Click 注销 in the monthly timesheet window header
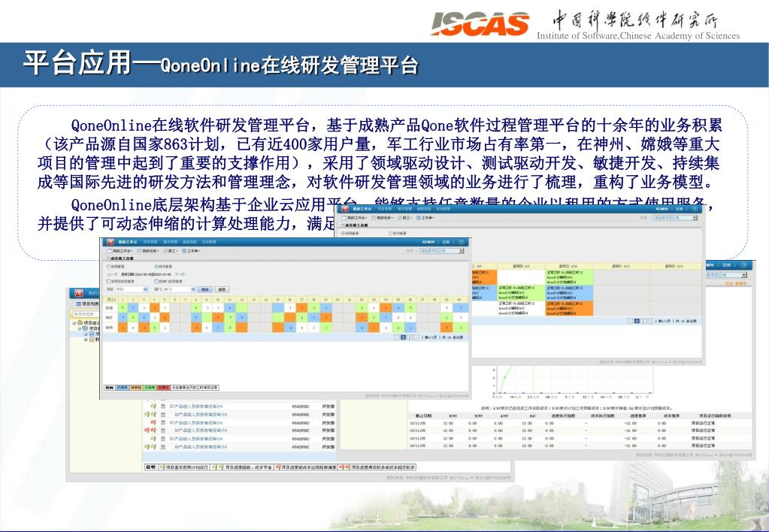This screenshot has width=769, height=532. [x=446, y=242]
